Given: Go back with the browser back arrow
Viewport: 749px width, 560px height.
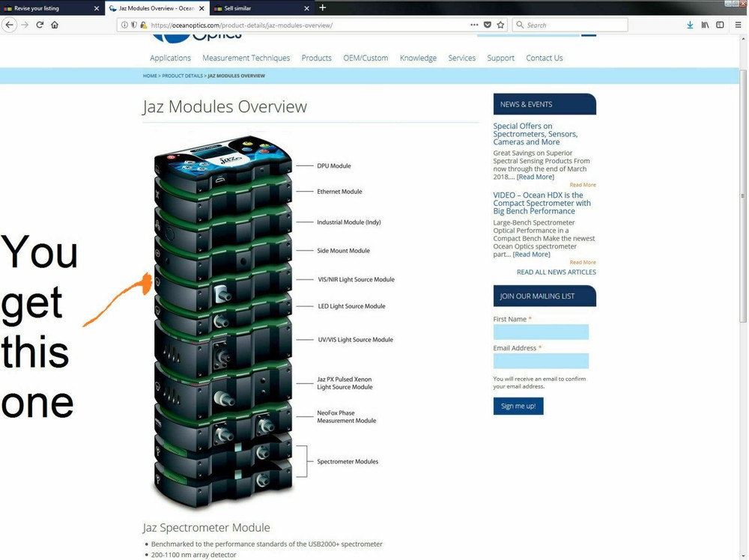Looking at the screenshot, I should point(9,25).
